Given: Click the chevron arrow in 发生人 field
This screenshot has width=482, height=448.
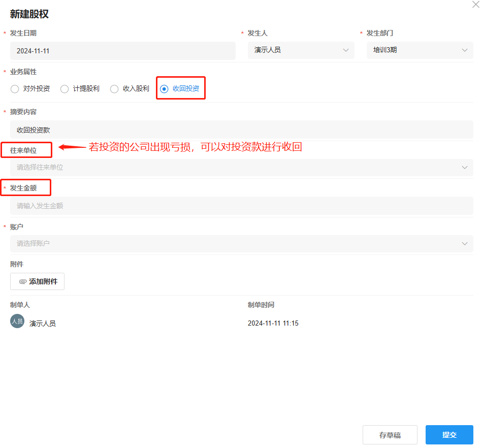Looking at the screenshot, I should pyautogui.click(x=346, y=50).
